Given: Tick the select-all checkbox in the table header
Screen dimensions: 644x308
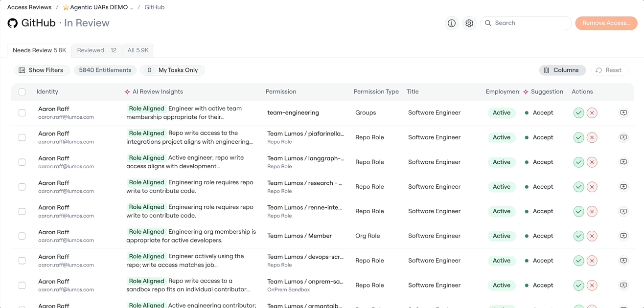Looking at the screenshot, I should click(22, 92).
